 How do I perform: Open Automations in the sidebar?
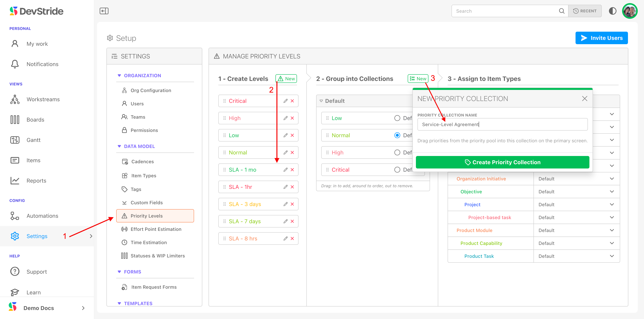42,216
